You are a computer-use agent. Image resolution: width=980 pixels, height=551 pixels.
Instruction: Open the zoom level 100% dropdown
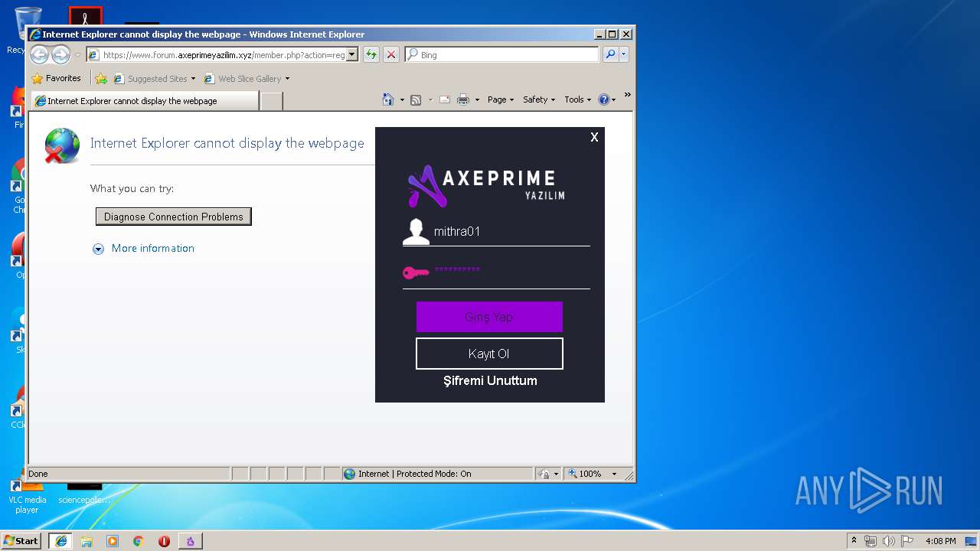[x=614, y=474]
